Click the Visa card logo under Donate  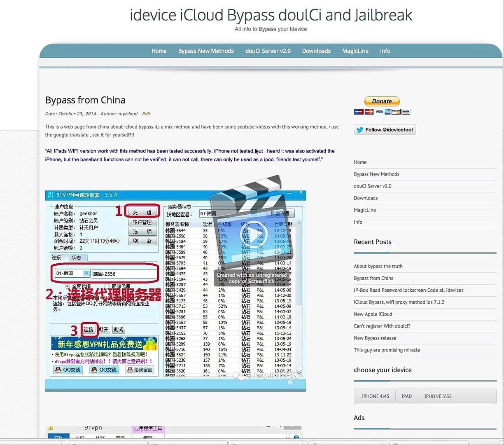click(x=379, y=111)
